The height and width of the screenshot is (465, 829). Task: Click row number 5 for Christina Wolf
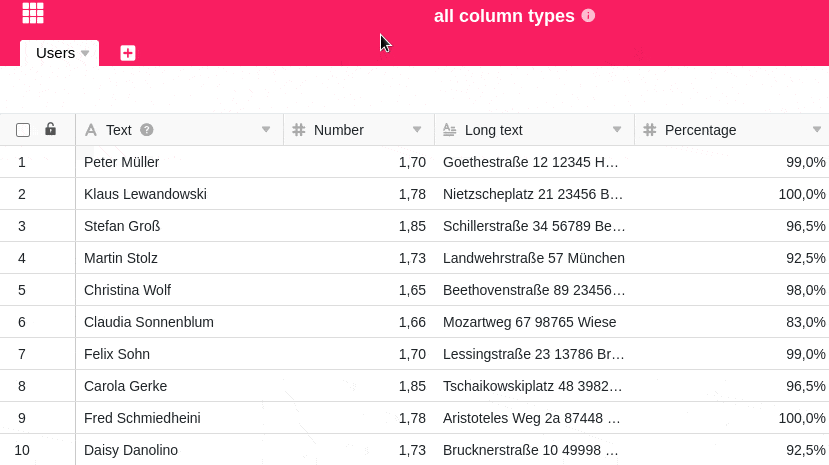22,290
